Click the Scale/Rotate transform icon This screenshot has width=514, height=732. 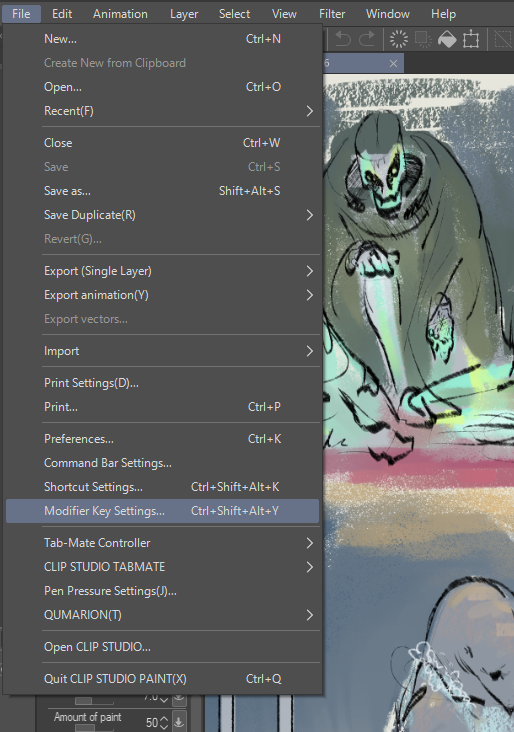471,39
